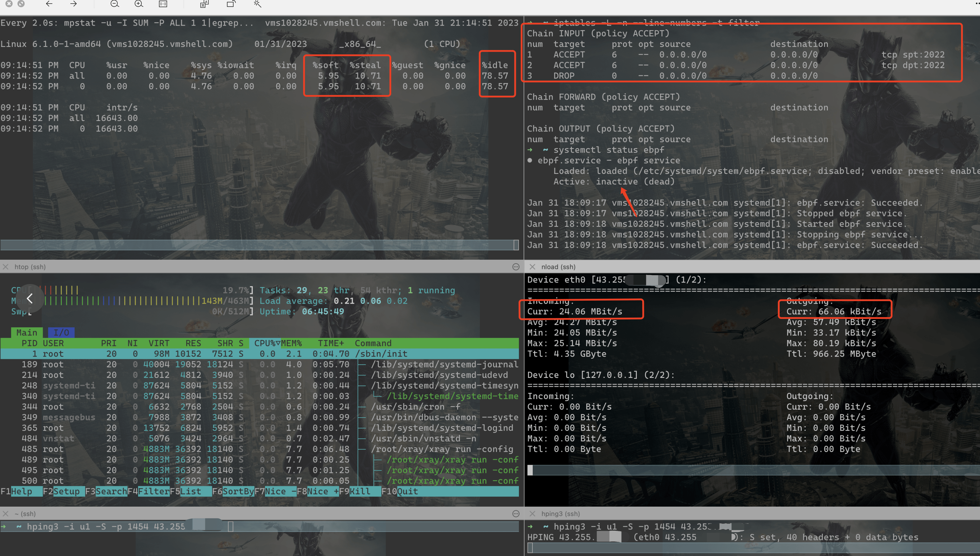The height and width of the screenshot is (556, 980).
Task: Zoom out with the magnifier minus icon
Action: click(x=115, y=4)
